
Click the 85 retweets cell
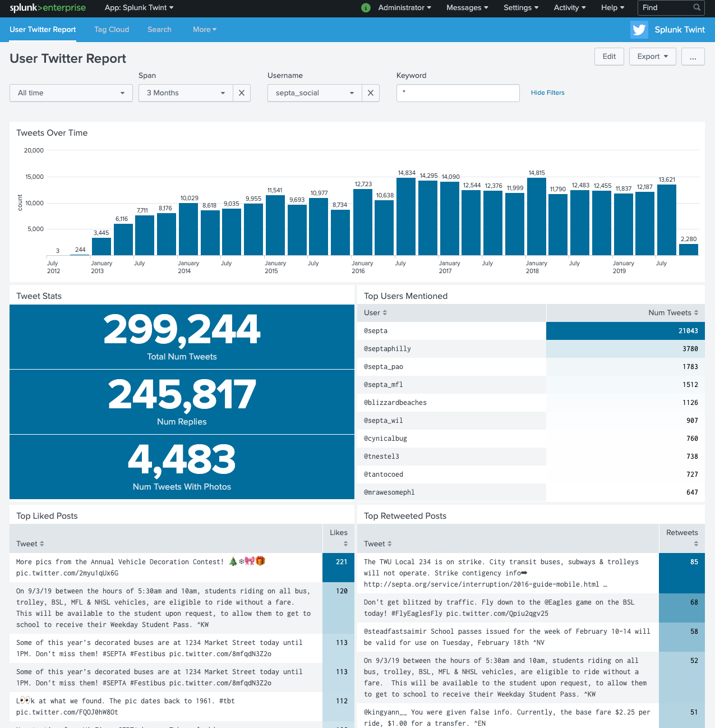click(x=682, y=573)
